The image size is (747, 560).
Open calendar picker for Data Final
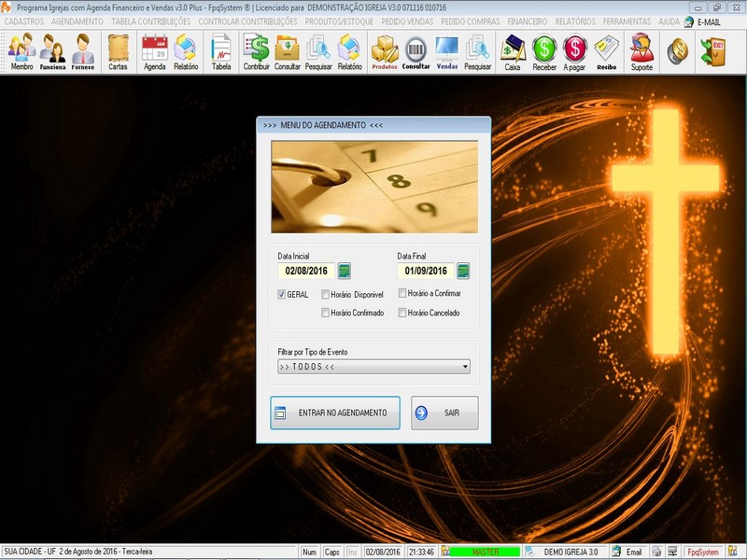click(x=463, y=271)
